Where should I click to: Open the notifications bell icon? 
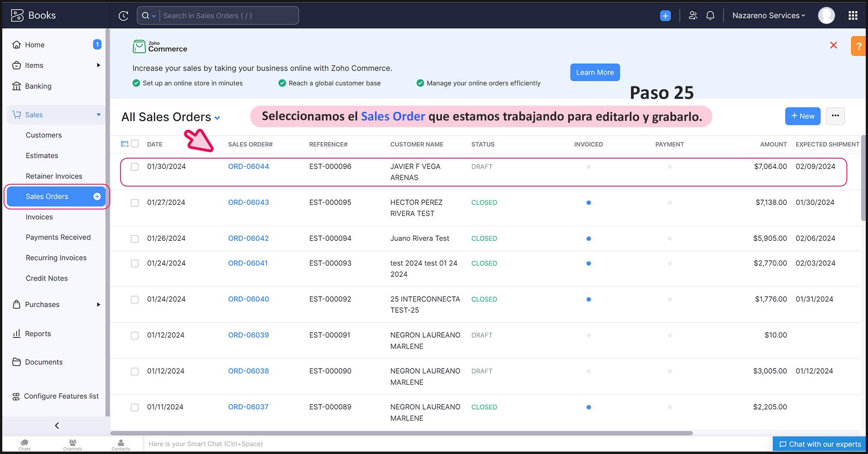[710, 16]
